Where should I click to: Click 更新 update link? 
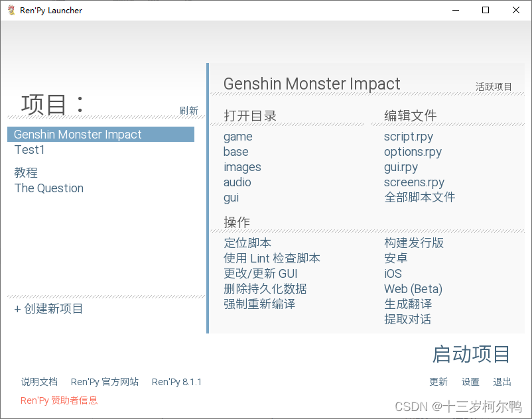pyautogui.click(x=438, y=382)
